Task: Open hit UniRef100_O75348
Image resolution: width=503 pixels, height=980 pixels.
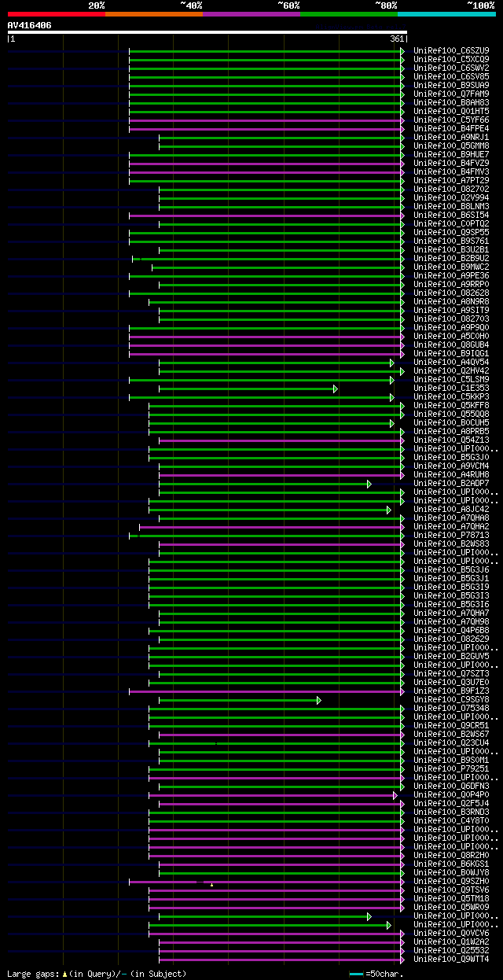Action: pos(451,709)
